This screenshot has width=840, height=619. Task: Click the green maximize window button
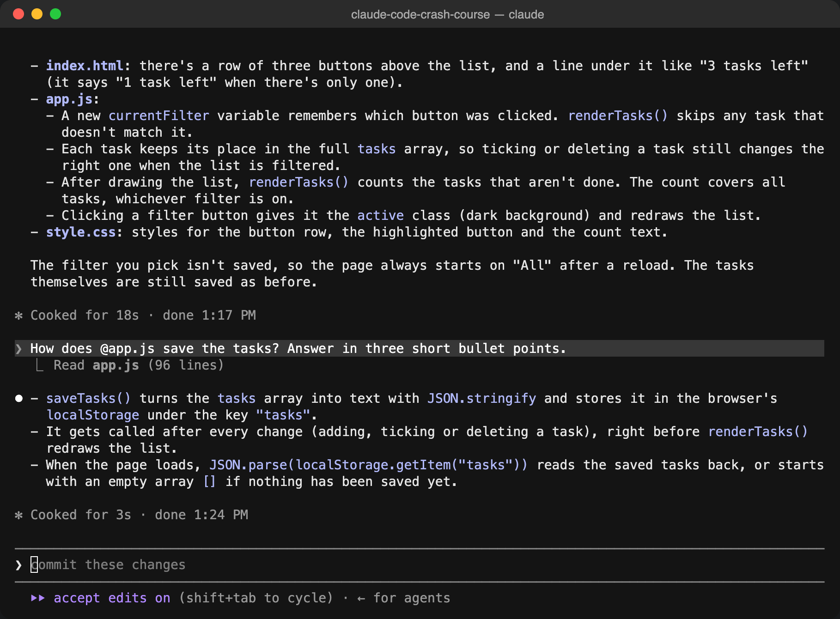[55, 14]
